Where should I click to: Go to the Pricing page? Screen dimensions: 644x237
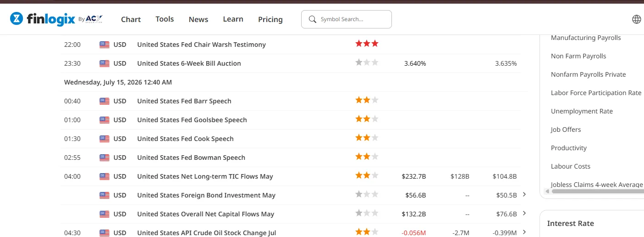click(270, 19)
